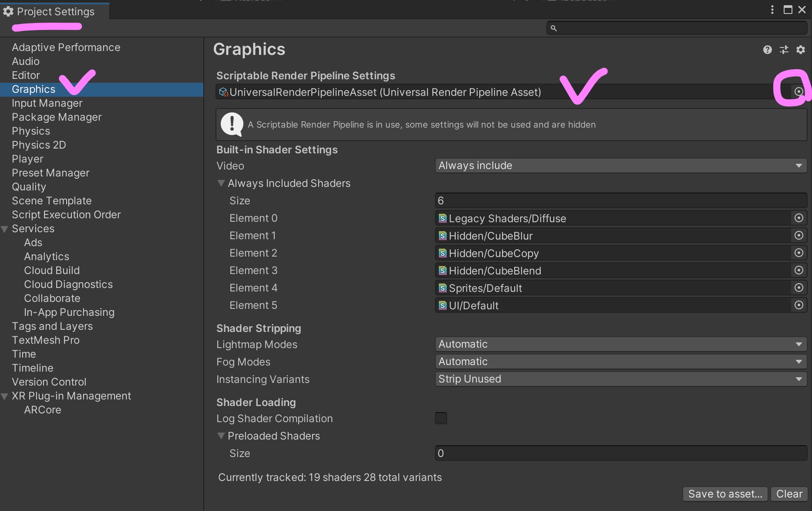Screen dimensions: 812x511
Task: Click the UI/Default shader icon
Action: click(x=443, y=305)
